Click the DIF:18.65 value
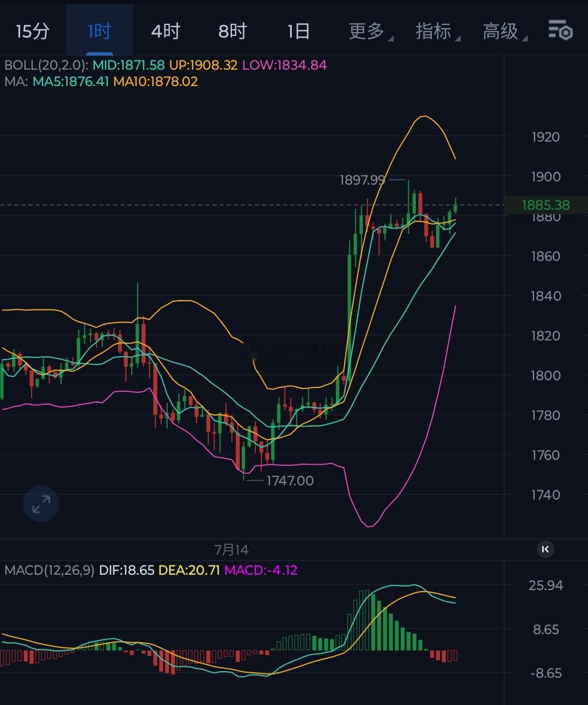 click(127, 570)
